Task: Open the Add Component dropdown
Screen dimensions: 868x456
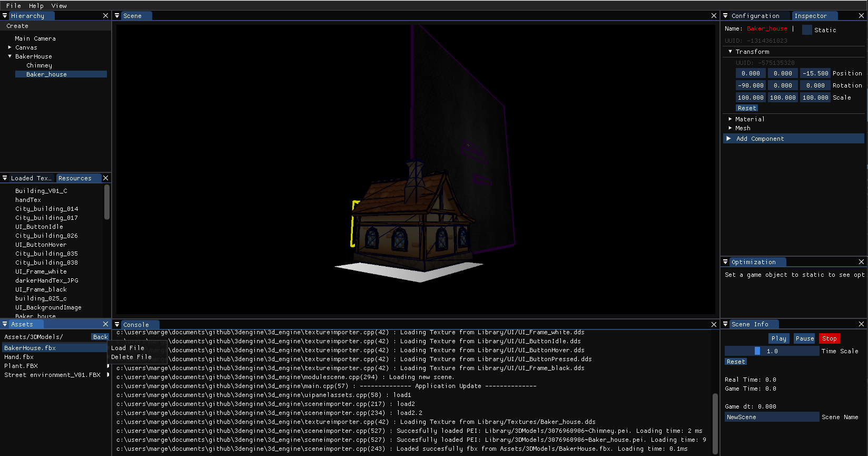Action: pos(794,139)
